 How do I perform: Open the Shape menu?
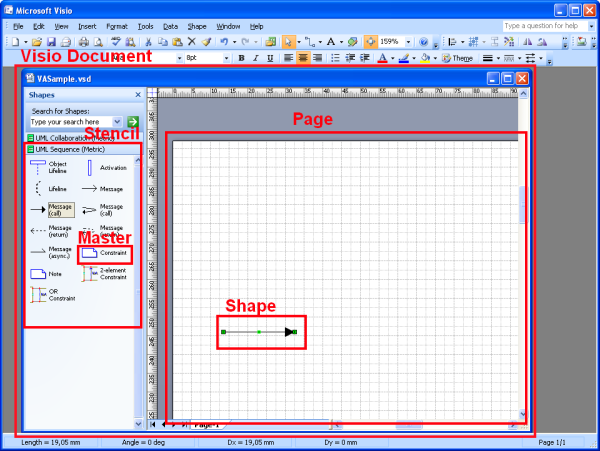point(197,26)
